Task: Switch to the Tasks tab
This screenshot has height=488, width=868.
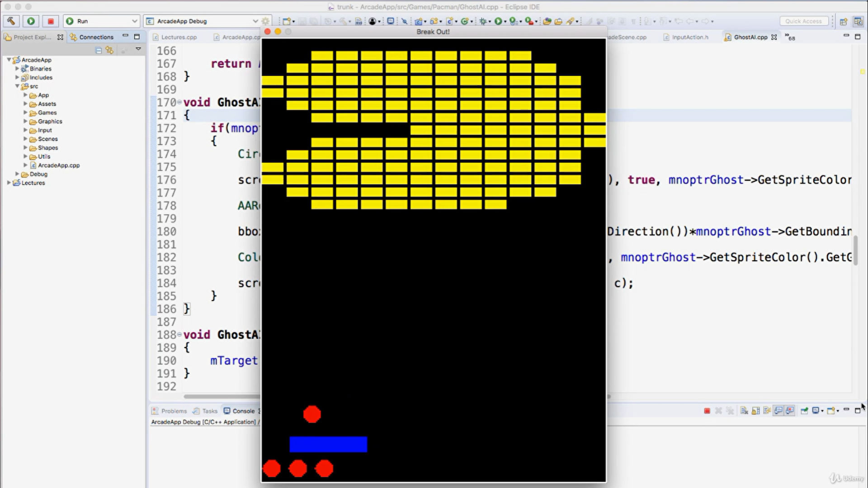Action: click(205, 411)
